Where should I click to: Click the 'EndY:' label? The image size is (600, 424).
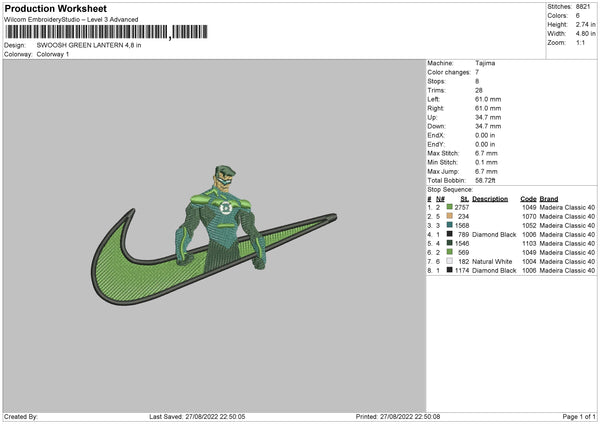point(436,144)
